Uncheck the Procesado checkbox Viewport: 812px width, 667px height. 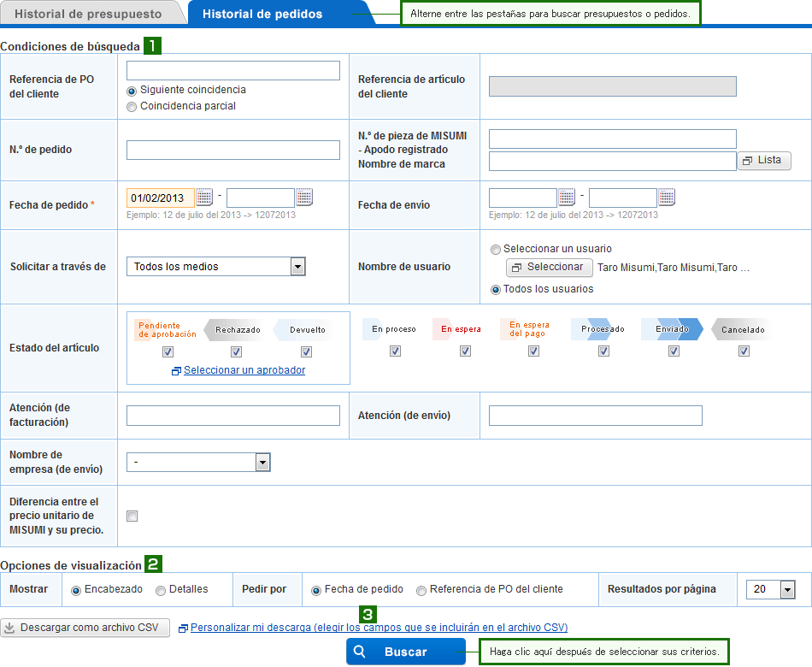point(603,351)
